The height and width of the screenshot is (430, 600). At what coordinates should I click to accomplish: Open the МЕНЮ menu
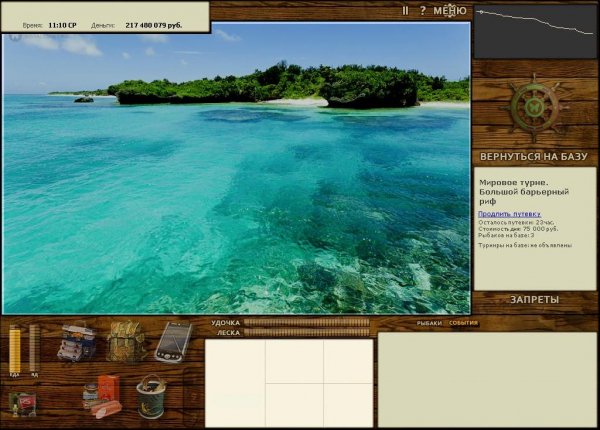pyautogui.click(x=450, y=10)
